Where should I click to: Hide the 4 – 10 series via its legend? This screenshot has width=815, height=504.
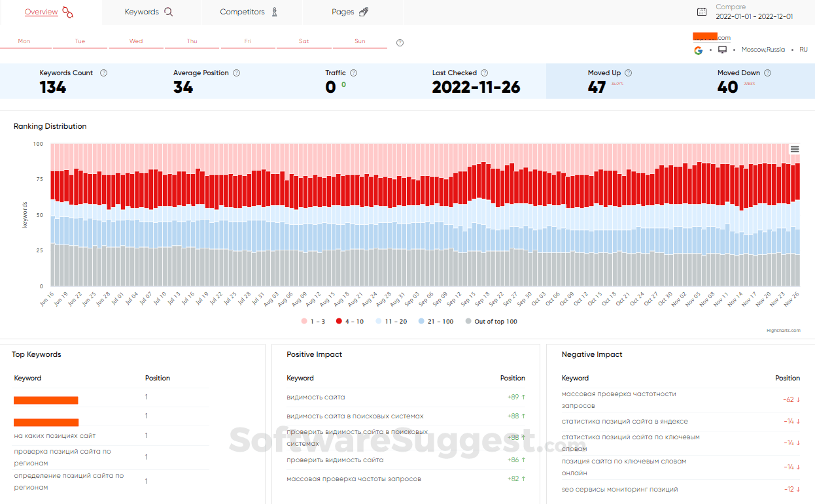(353, 321)
